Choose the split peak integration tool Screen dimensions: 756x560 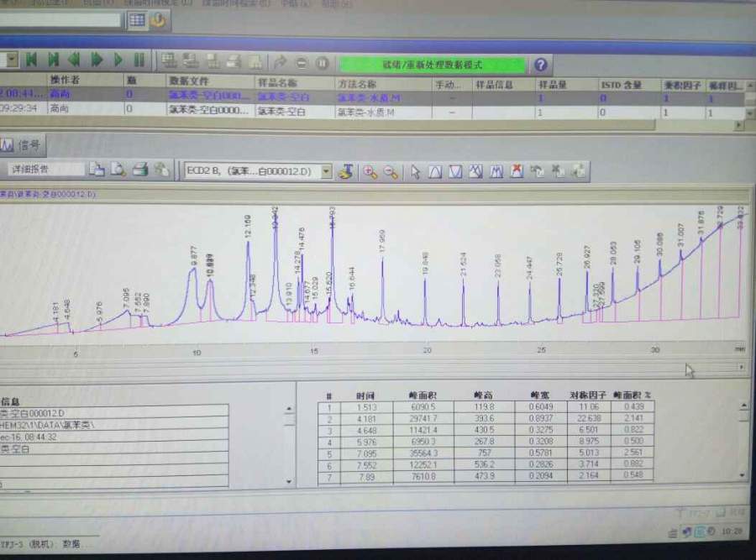pos(496,171)
